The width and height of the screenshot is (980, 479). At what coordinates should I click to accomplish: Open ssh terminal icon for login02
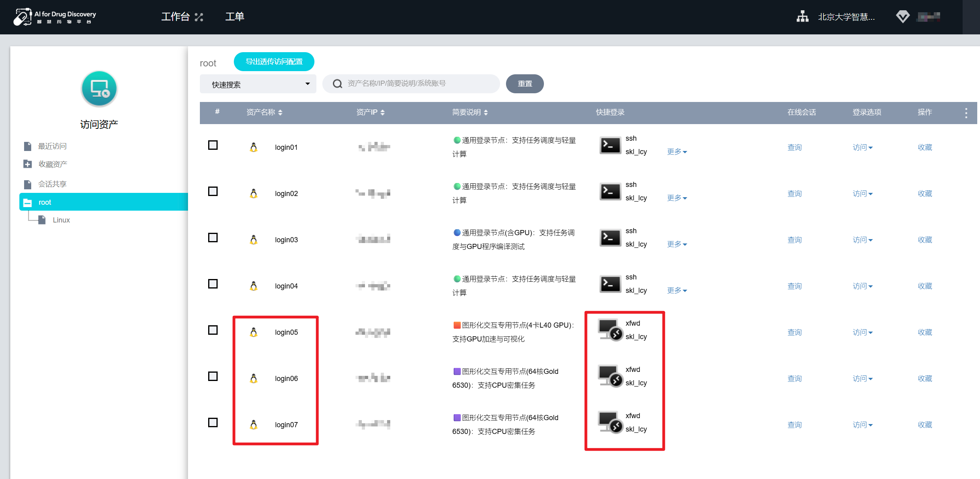point(610,192)
